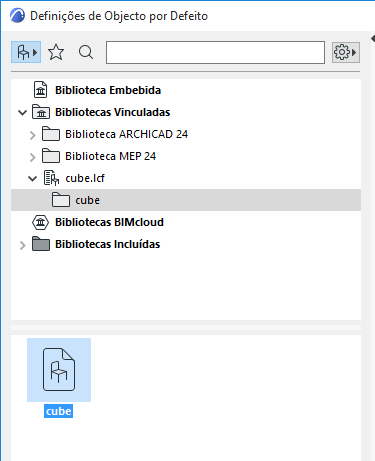The height and width of the screenshot is (461, 375).
Task: Expand the Biblioteca ARCHICAD 24 folder
Action: click(32, 135)
